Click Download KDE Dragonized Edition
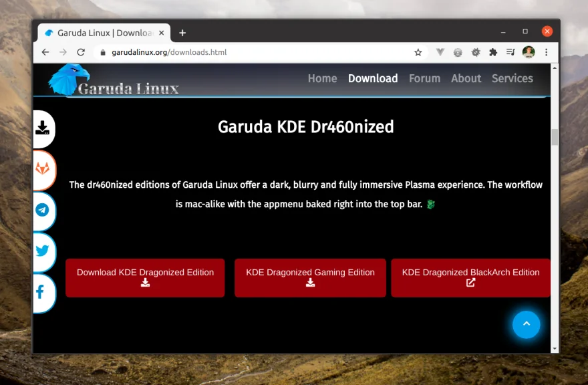Image resolution: width=588 pixels, height=385 pixels. (x=144, y=277)
